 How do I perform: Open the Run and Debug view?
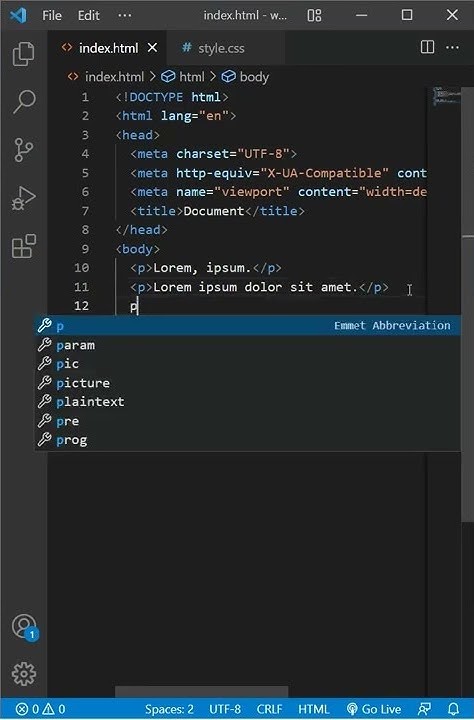23,198
